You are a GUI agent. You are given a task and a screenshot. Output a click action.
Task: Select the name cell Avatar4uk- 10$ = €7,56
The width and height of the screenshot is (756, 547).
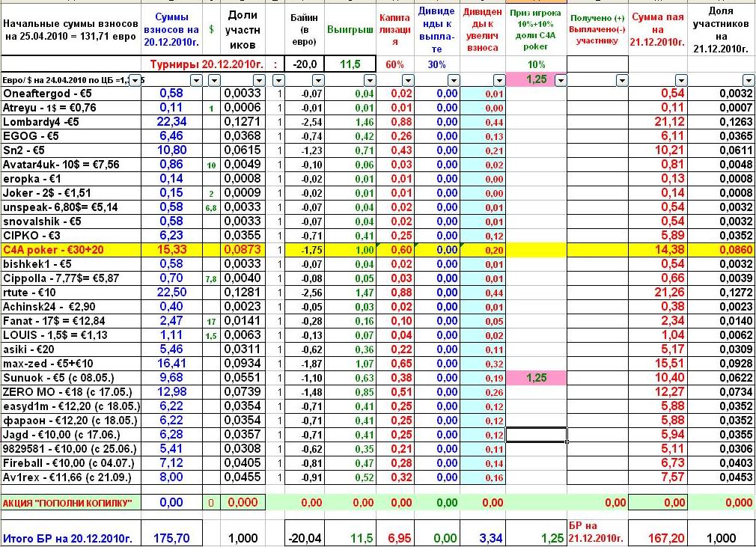pyautogui.click(x=71, y=165)
